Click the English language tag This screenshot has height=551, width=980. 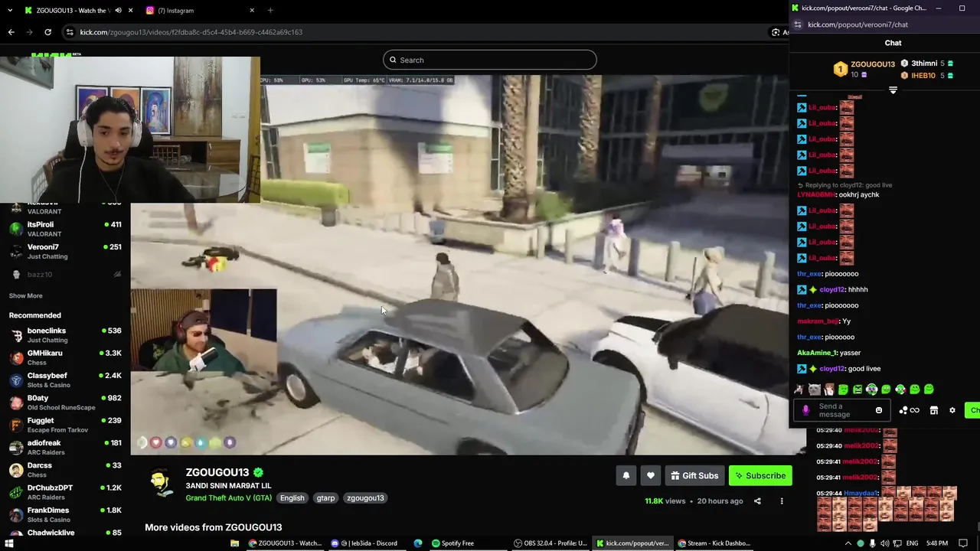coord(292,497)
